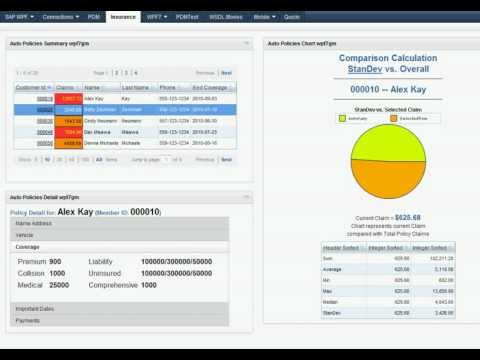Sort by the Last Name column header
This screenshot has height=360, width=480.
(x=139, y=87)
